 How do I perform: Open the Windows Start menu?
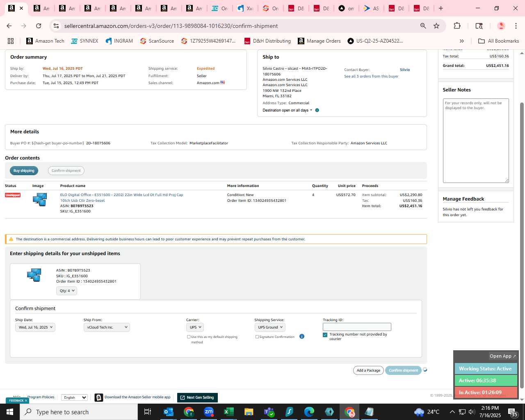(10, 412)
